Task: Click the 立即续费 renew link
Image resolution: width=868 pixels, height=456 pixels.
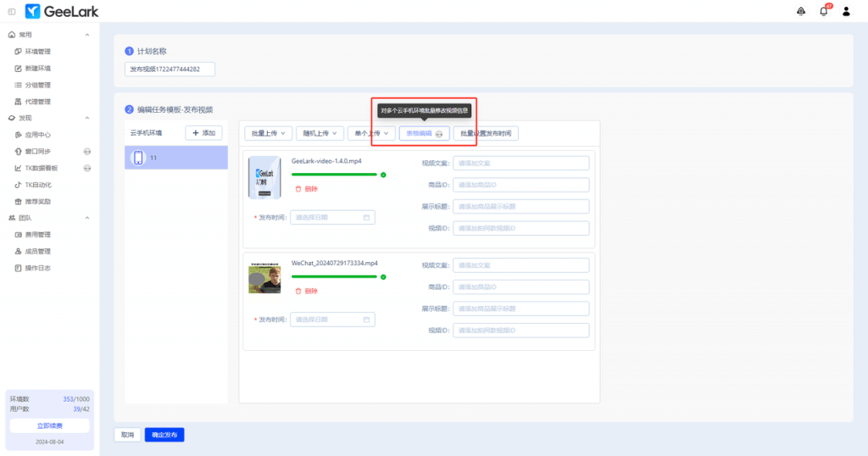Action: [49, 425]
